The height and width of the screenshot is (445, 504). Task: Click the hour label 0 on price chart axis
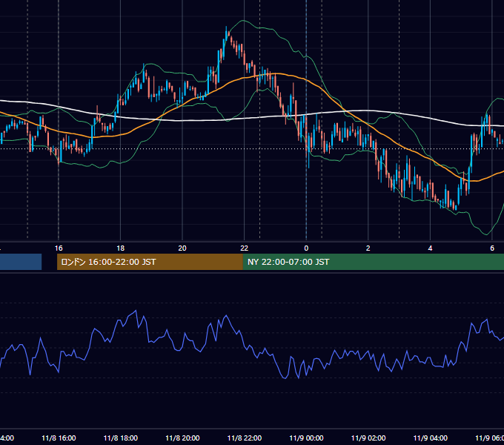(x=306, y=248)
